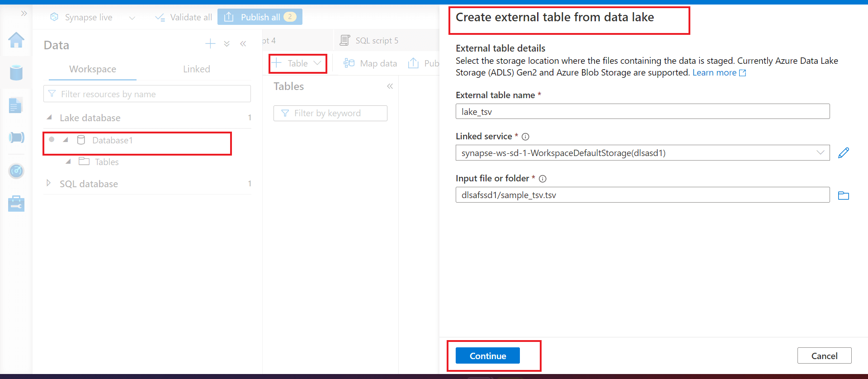This screenshot has width=868, height=379.
Task: Click the External table name field
Action: 642,112
